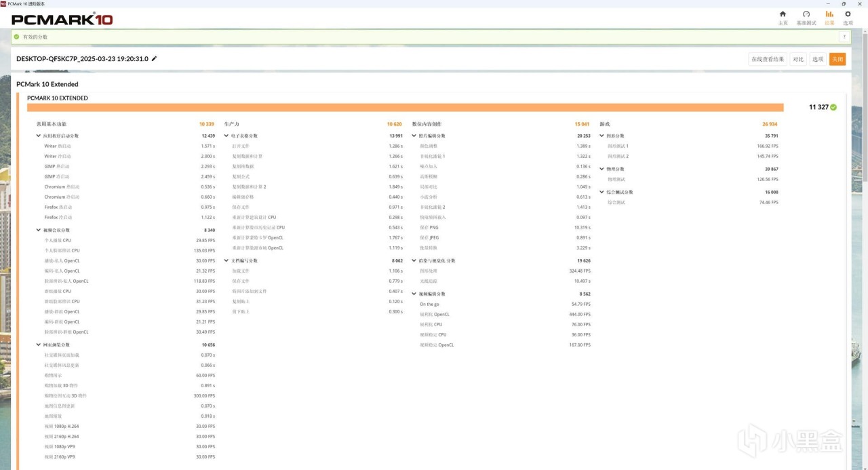This screenshot has height=470, width=868.
Task: Collapse the 物理分数 section
Action: pos(602,169)
